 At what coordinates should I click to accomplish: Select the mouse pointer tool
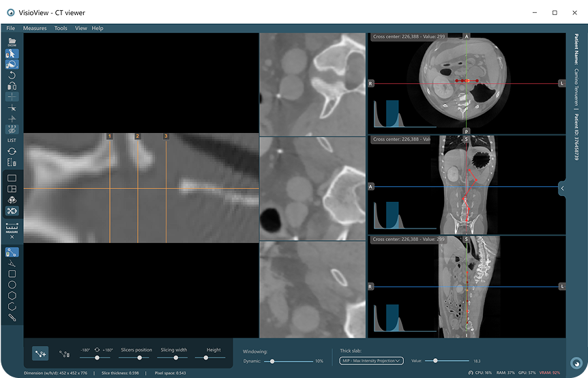[12, 54]
